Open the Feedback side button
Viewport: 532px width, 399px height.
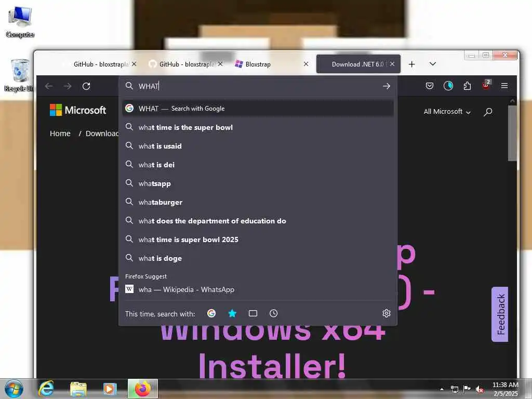(x=500, y=314)
